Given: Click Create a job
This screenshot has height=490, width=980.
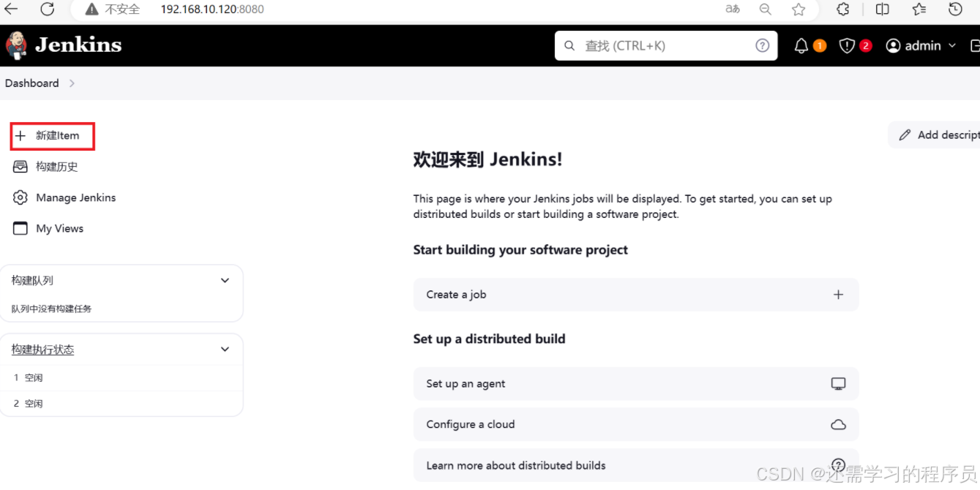Looking at the screenshot, I should pyautogui.click(x=635, y=295).
